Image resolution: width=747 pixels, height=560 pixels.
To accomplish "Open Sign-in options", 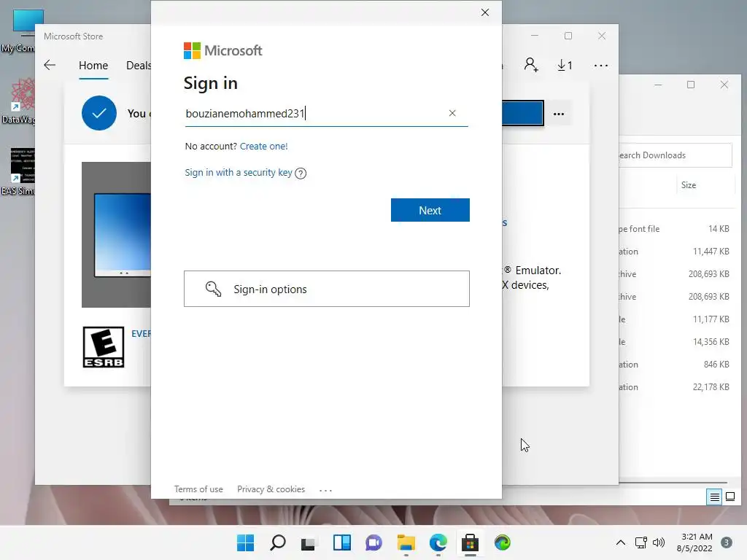I will pos(326,289).
